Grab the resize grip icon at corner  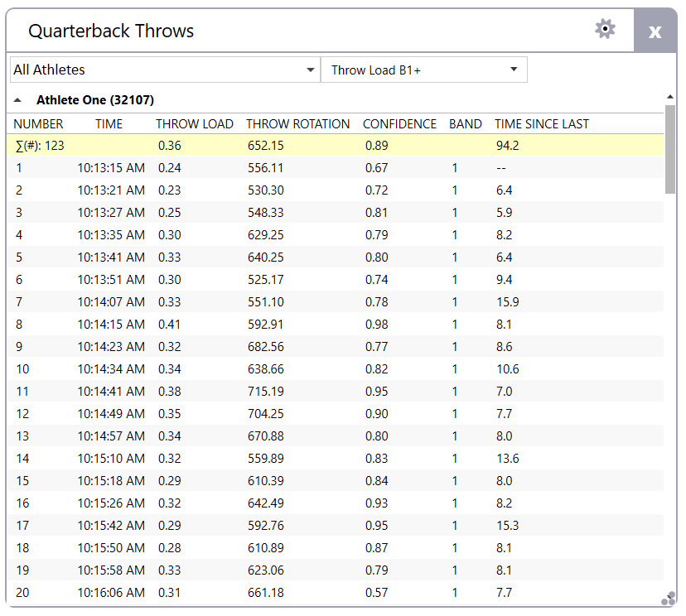pos(669,599)
